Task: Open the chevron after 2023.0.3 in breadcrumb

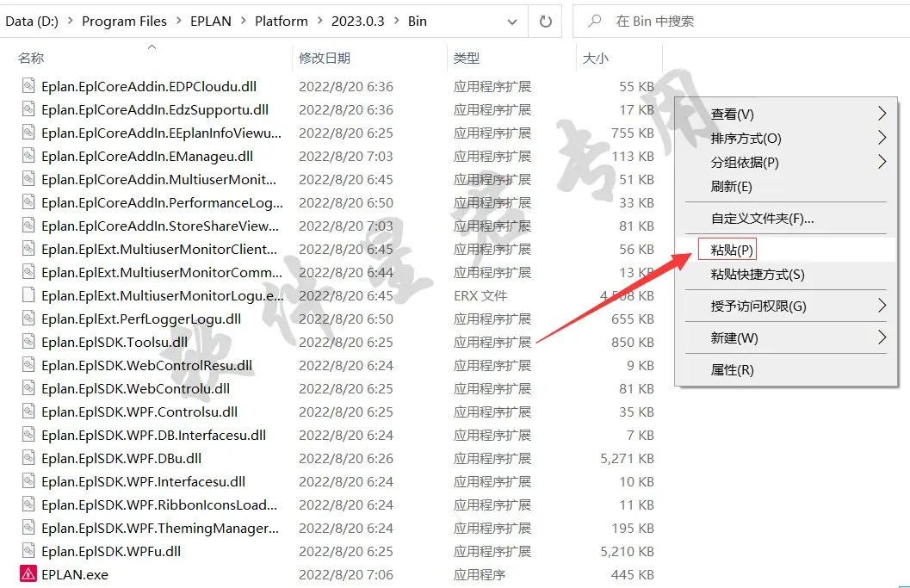Action: pos(396,21)
